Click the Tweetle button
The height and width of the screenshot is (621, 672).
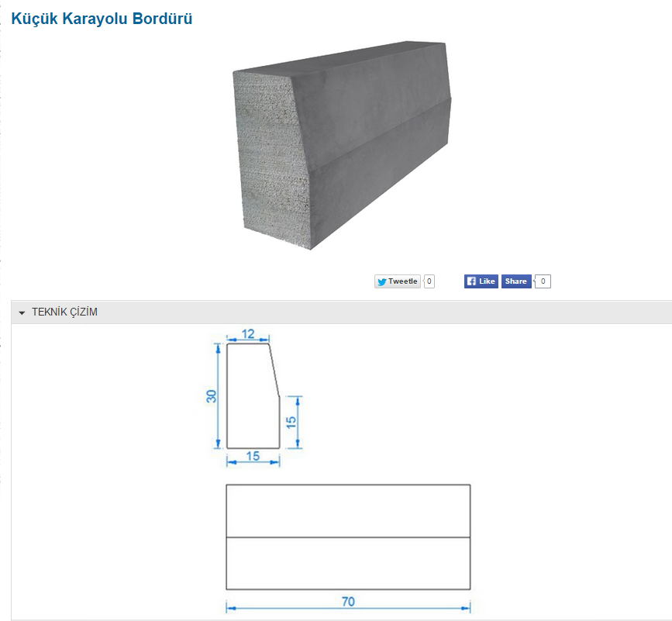[398, 281]
